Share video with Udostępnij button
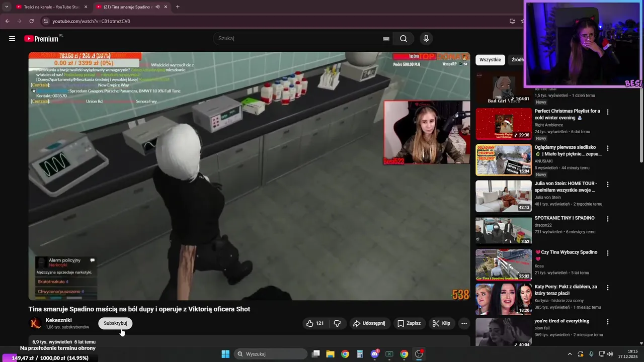The height and width of the screenshot is (362, 644). coord(369,323)
